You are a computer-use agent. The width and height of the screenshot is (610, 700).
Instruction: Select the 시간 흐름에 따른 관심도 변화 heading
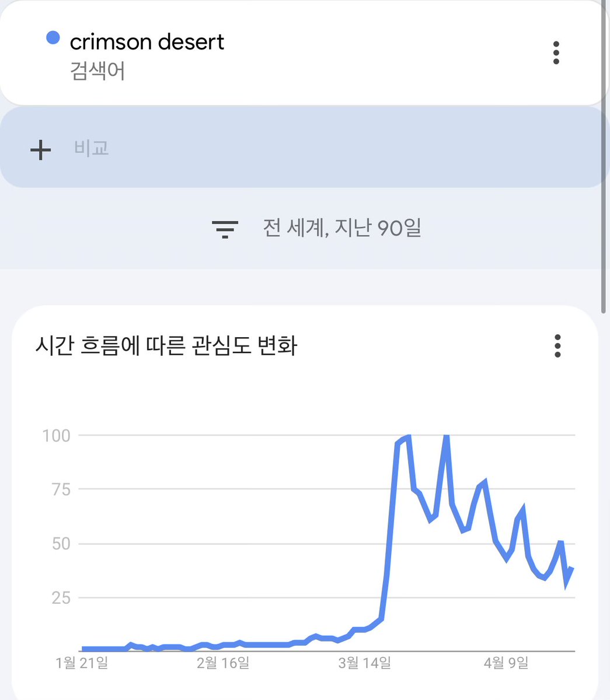[166, 346]
